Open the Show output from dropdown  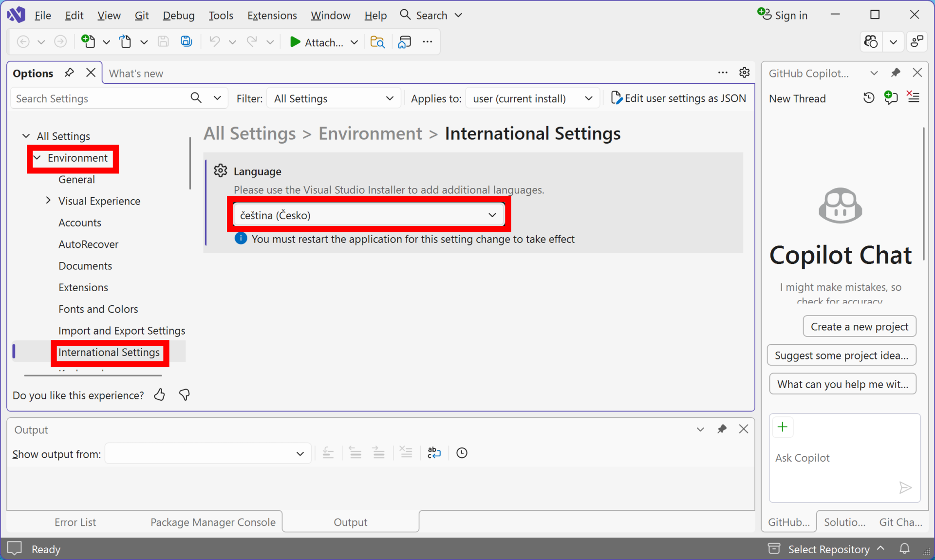click(x=208, y=453)
